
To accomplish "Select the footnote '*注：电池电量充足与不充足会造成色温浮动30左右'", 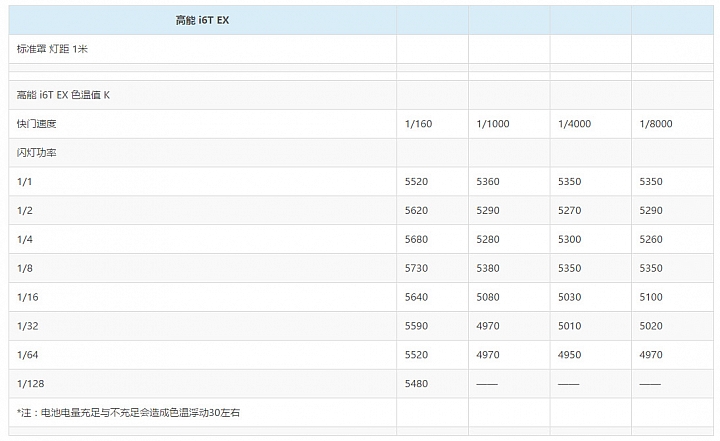I will click(x=128, y=413).
